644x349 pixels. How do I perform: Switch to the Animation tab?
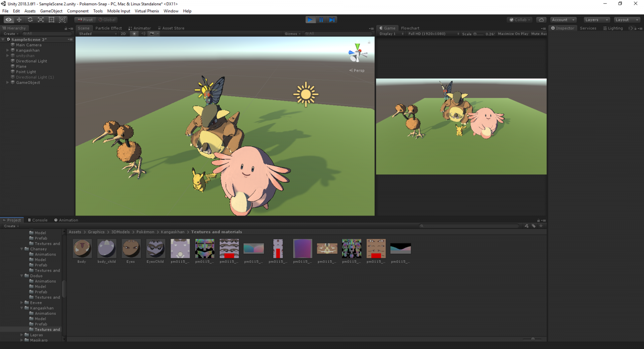click(x=66, y=220)
